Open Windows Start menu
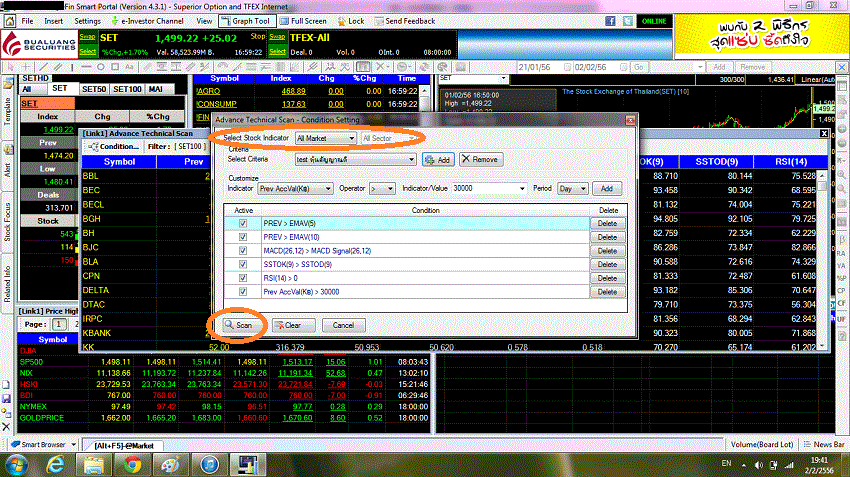This screenshot has height=477, width=850. coord(17,465)
